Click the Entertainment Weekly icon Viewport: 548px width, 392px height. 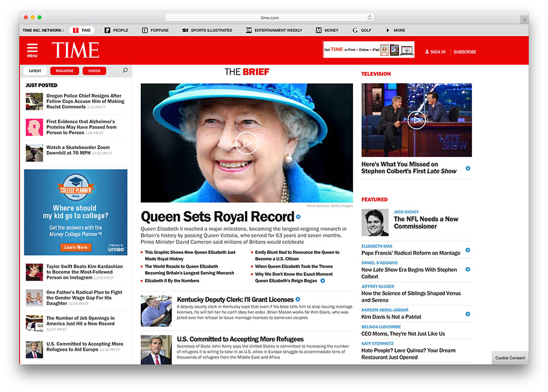pyautogui.click(x=249, y=30)
